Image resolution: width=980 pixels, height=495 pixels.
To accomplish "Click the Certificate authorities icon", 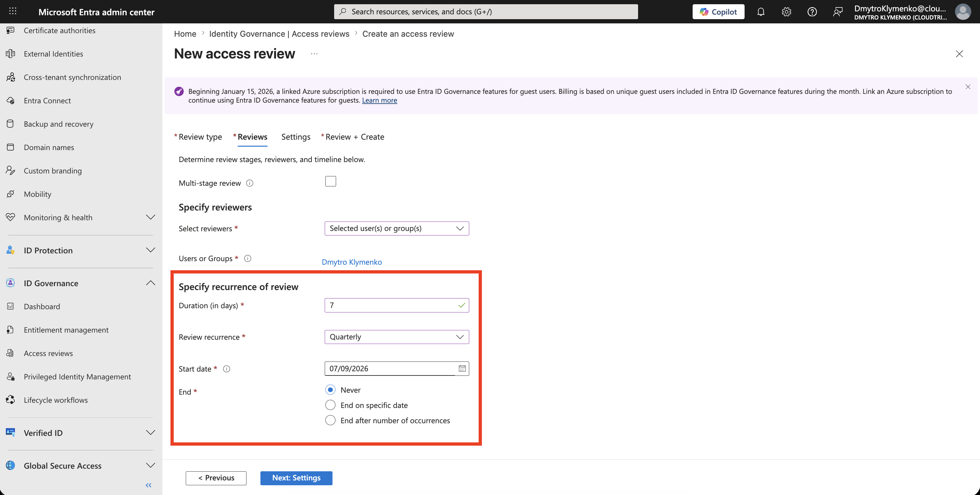I will point(11,31).
